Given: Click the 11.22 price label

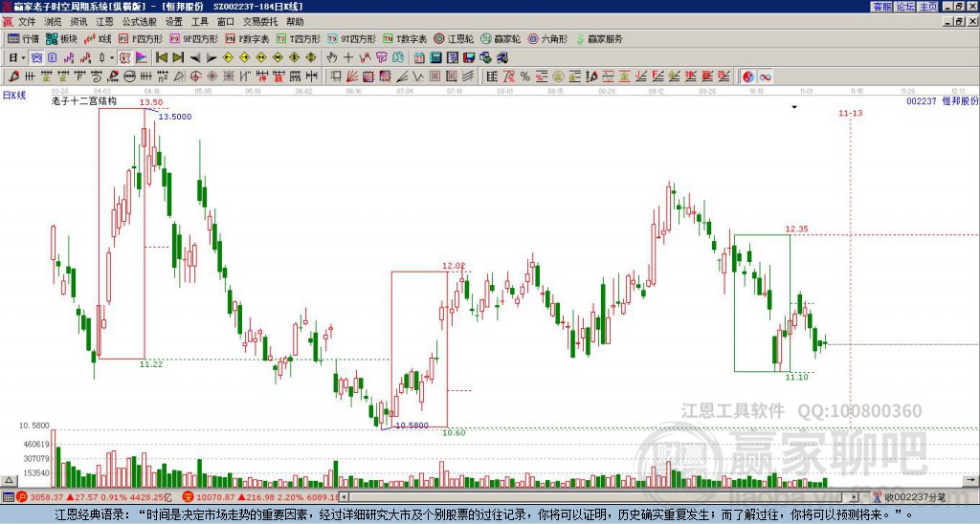Looking at the screenshot, I should [x=151, y=364].
